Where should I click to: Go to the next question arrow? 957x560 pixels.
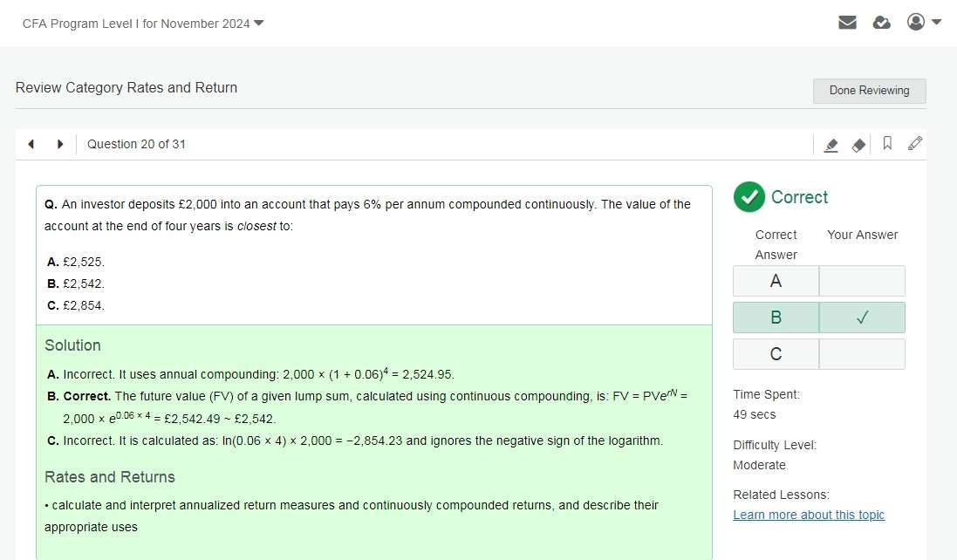click(x=60, y=144)
